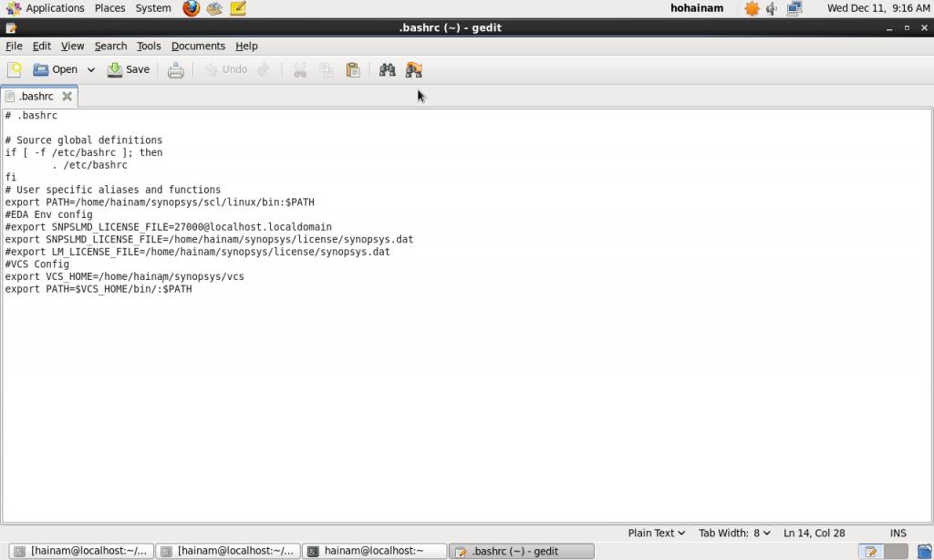
Task: Switch to second hainam@localhost:~/... terminal taskbar item
Action: [x=228, y=551]
